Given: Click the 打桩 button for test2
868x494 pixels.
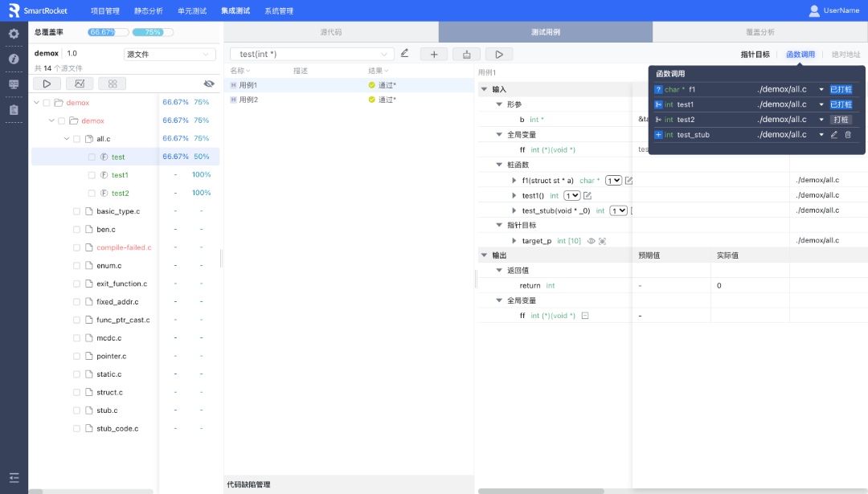Looking at the screenshot, I should click(840, 120).
